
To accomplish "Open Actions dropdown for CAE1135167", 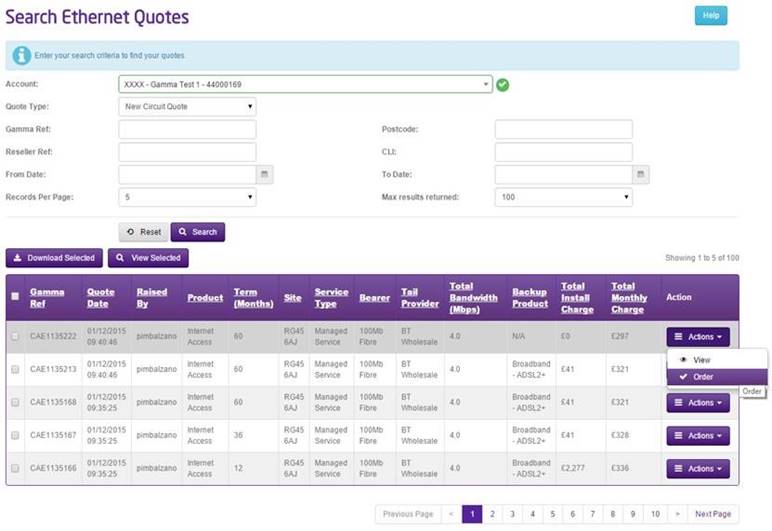I will point(698,436).
